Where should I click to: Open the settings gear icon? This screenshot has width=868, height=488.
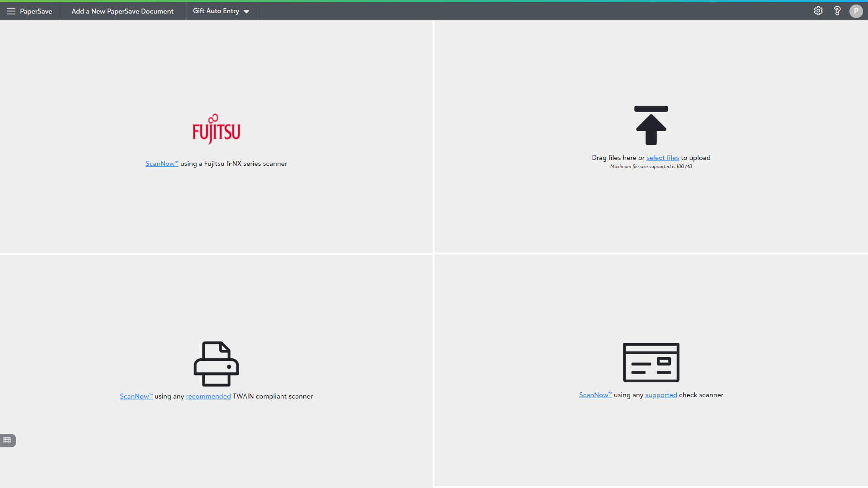click(818, 11)
